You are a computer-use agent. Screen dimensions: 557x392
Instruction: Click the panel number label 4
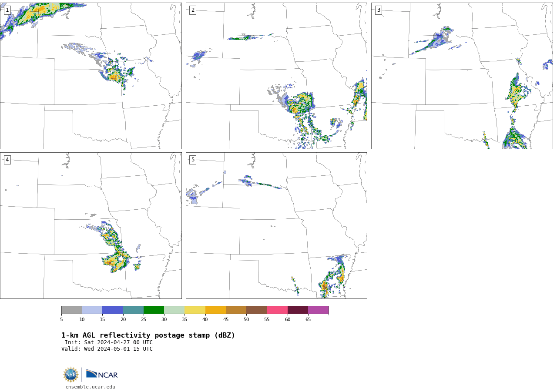(x=7, y=160)
